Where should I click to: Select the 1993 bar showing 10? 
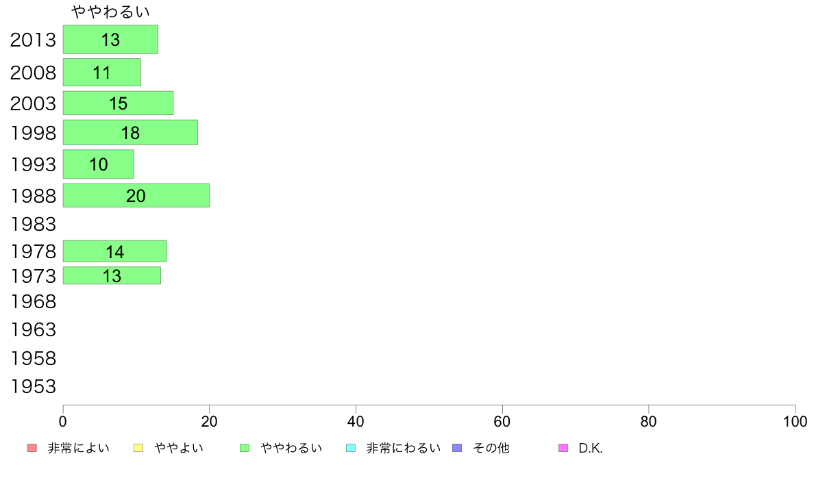[x=99, y=164]
